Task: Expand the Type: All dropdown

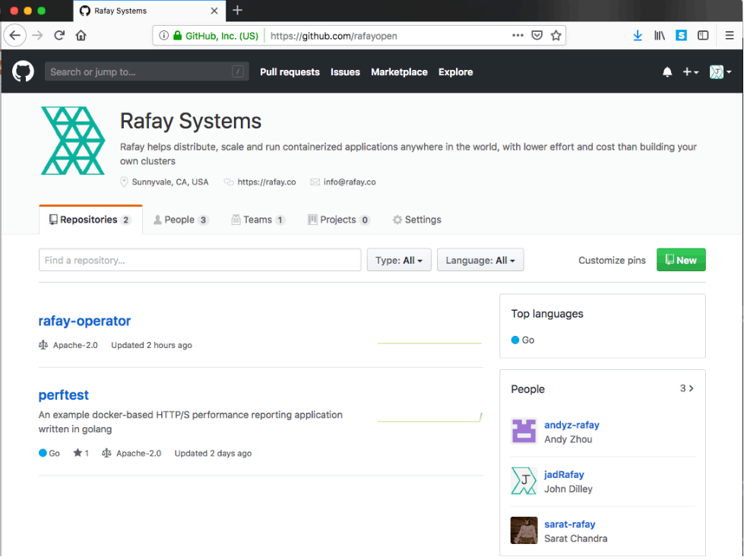Action: 399,260
